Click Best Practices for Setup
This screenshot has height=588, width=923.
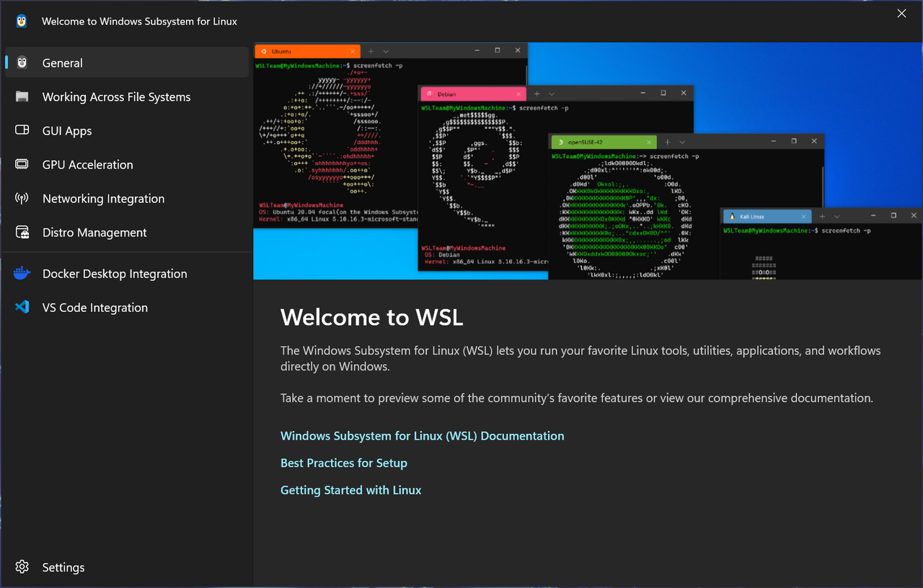[x=344, y=463]
